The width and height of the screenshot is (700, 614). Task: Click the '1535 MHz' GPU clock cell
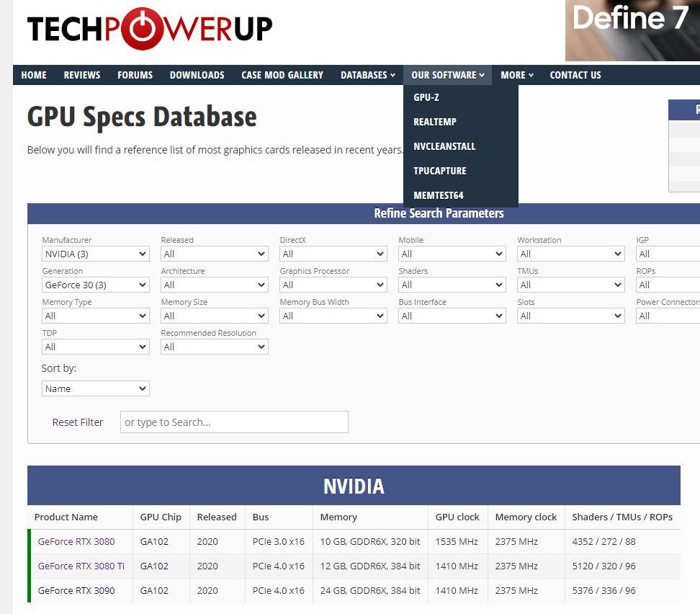(x=457, y=542)
